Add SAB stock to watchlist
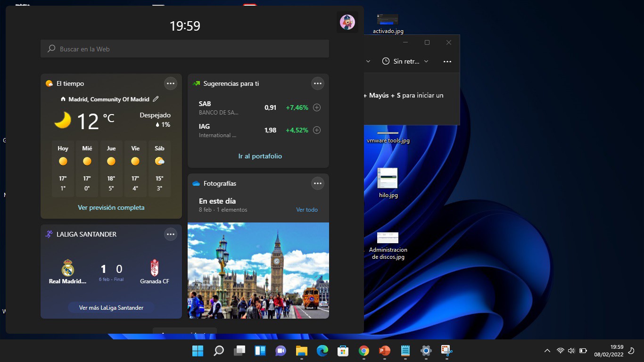644x362 pixels. click(317, 107)
